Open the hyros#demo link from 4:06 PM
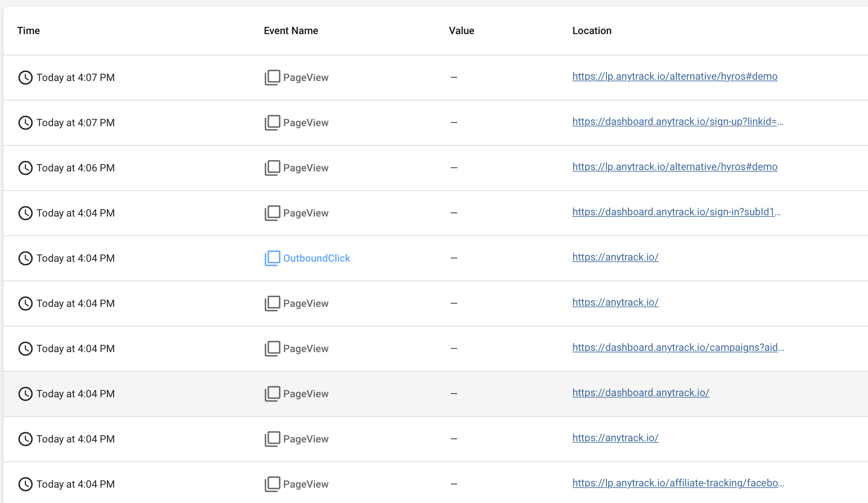 point(675,167)
